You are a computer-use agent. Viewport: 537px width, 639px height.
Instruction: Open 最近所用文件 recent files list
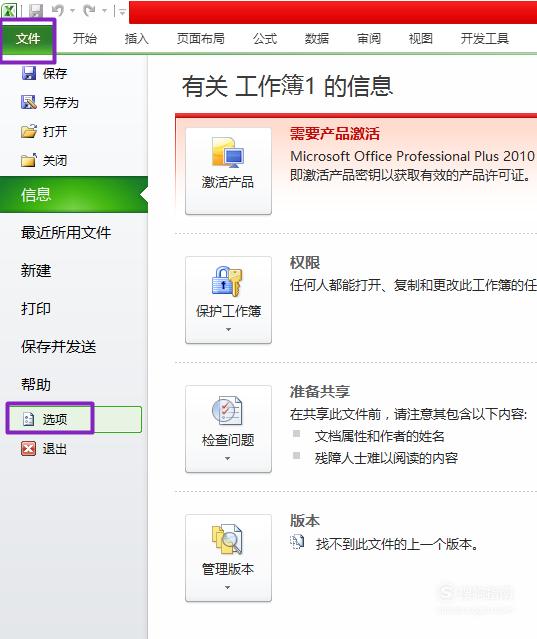tap(66, 233)
